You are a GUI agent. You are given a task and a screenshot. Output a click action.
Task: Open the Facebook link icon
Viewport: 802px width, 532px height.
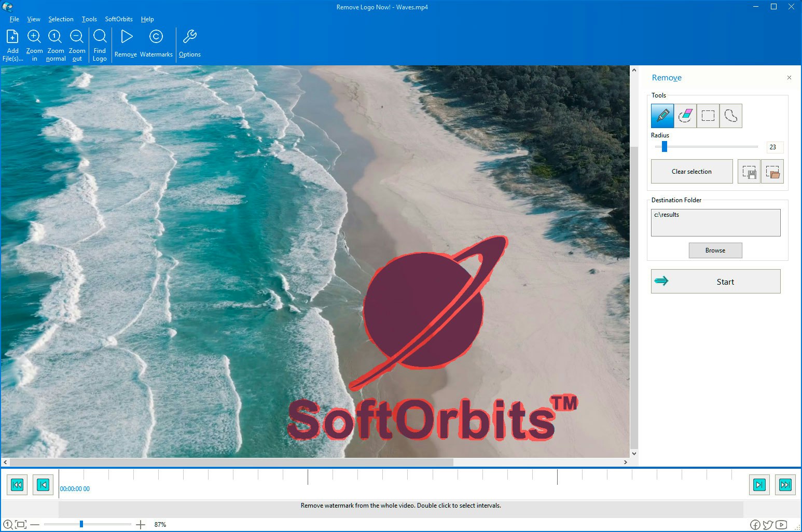pyautogui.click(x=755, y=525)
